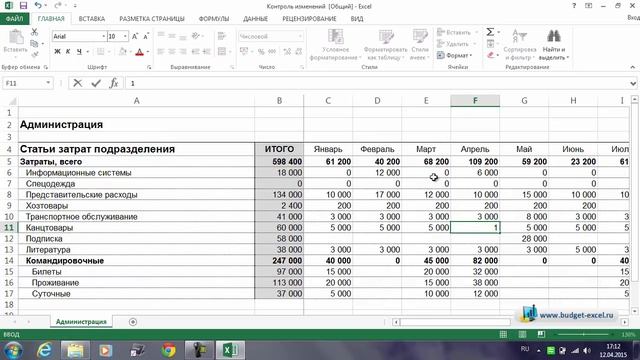640x360 pixels.
Task: Toggle bold Ж formatting
Action: point(57,51)
